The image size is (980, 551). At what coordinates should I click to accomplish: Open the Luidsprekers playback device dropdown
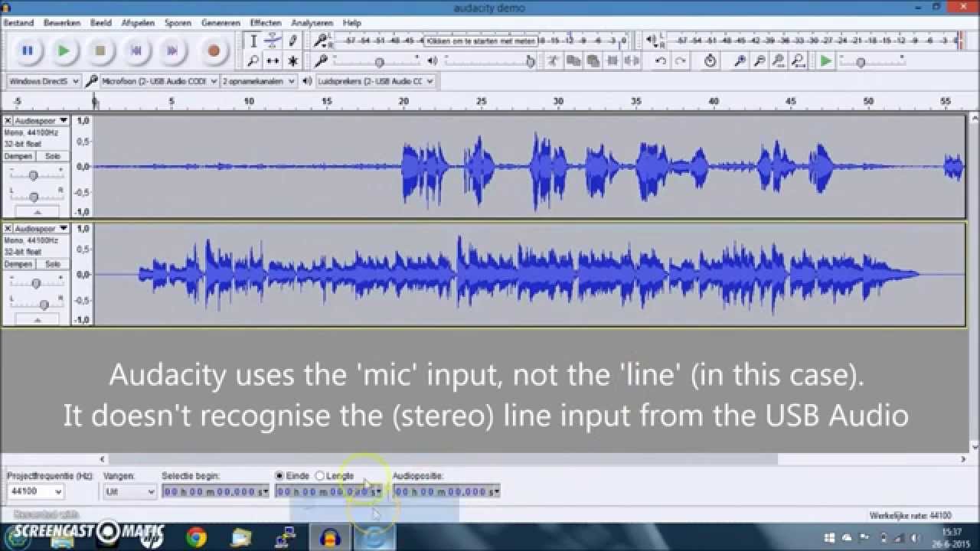pos(375,81)
